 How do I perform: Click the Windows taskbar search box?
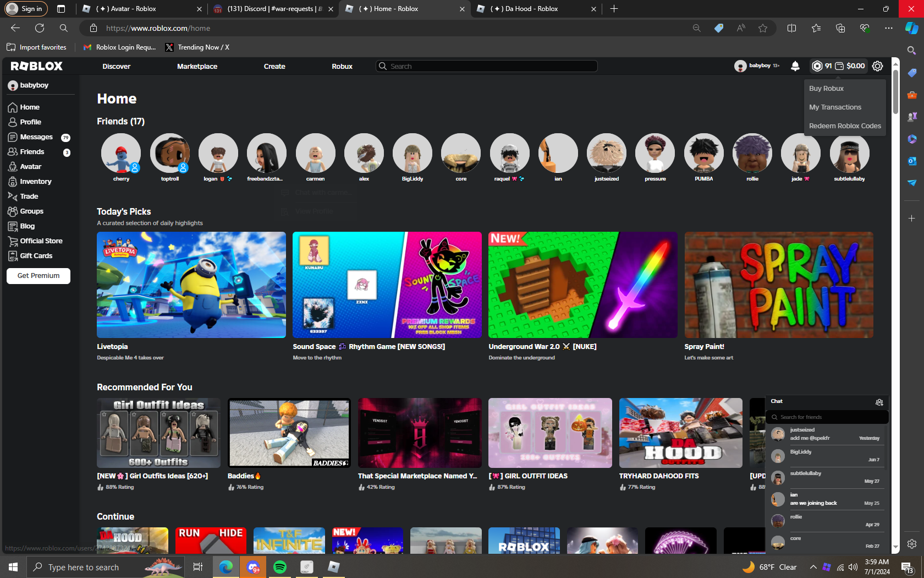[x=106, y=567]
